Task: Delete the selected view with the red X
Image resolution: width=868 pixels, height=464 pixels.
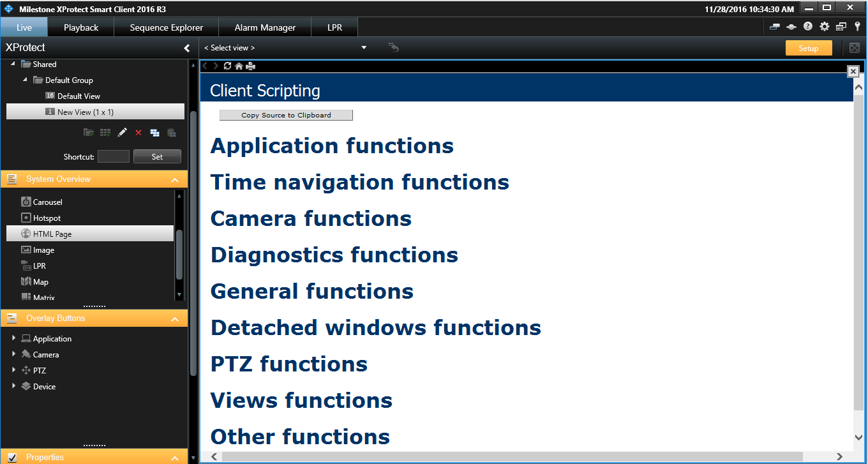Action: pyautogui.click(x=138, y=132)
